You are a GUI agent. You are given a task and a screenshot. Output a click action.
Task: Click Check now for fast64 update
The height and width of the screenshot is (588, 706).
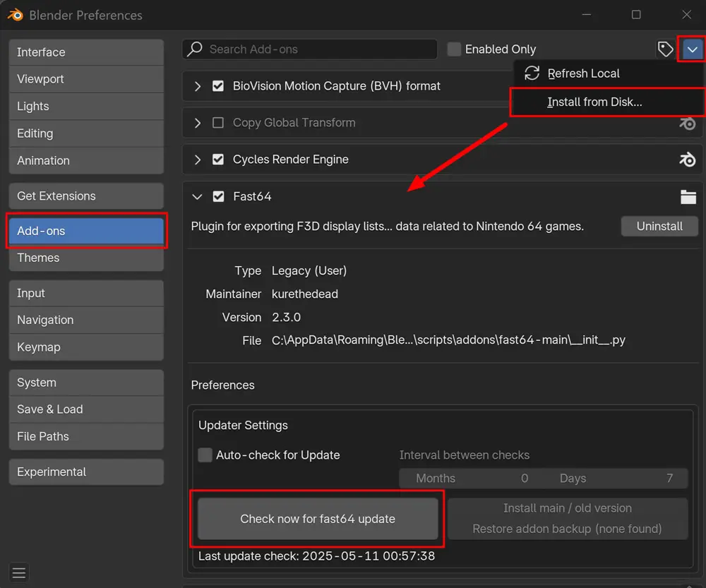(x=318, y=519)
